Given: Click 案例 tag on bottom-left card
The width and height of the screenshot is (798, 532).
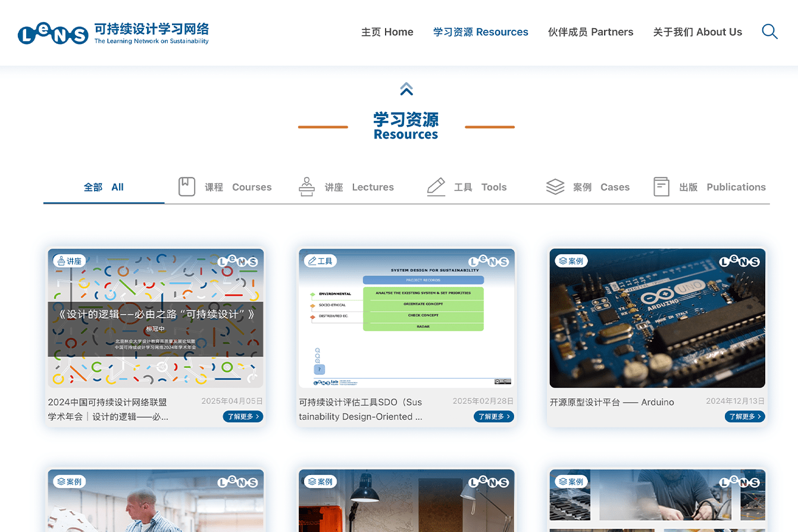Looking at the screenshot, I should click(70, 481).
